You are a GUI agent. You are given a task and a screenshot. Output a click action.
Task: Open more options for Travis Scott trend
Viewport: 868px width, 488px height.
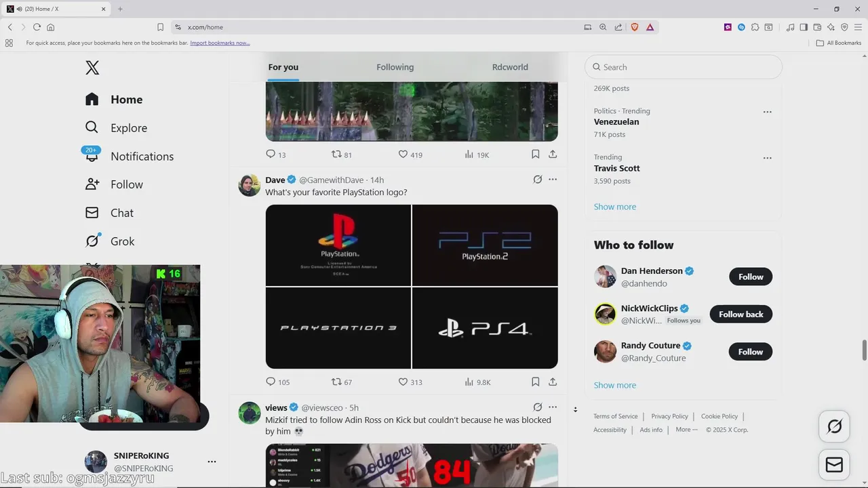click(767, 158)
